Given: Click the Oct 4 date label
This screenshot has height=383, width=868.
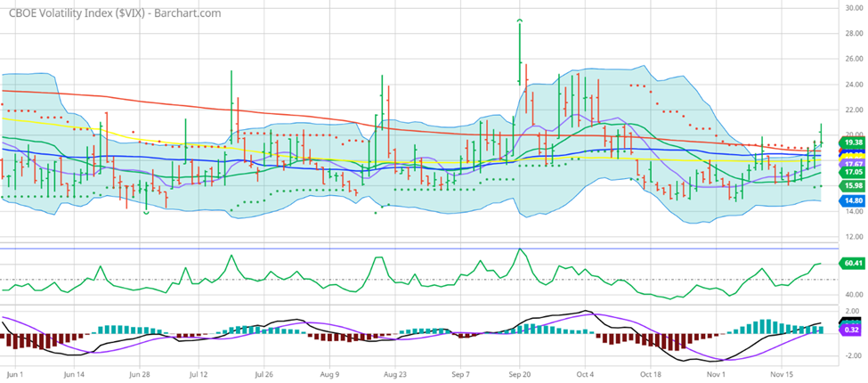Looking at the screenshot, I should coord(585,373).
